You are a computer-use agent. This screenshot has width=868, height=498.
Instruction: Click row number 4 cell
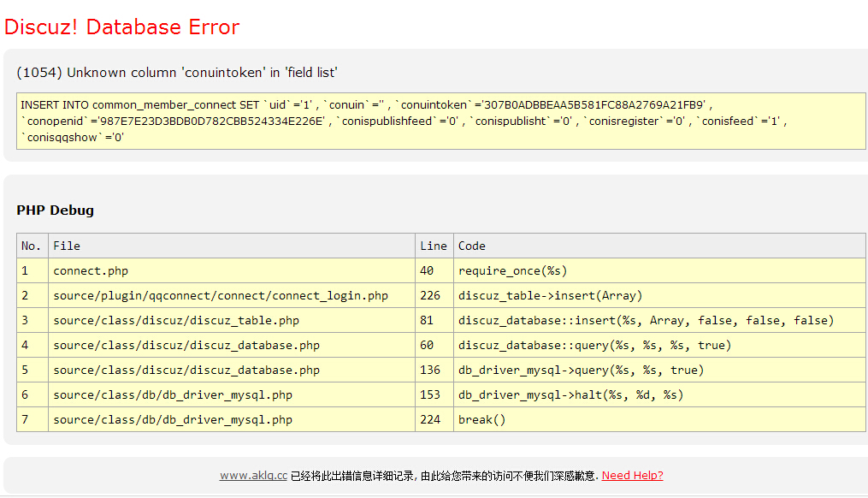click(32, 345)
